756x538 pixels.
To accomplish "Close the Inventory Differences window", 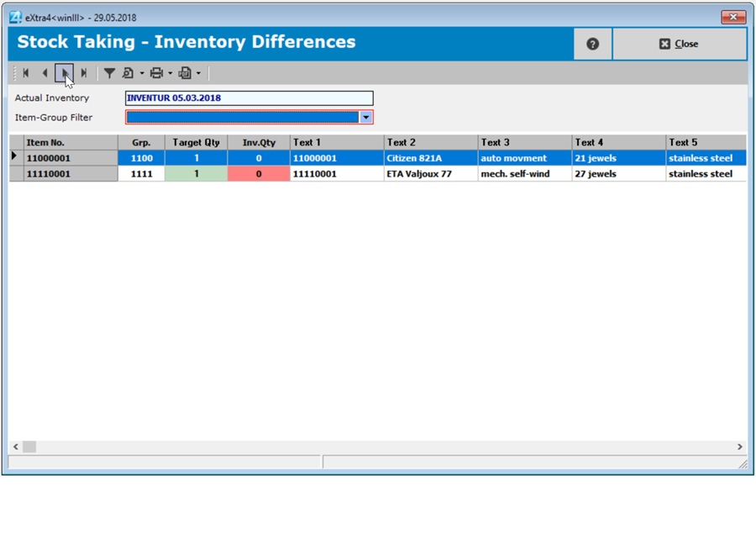I will [x=679, y=44].
